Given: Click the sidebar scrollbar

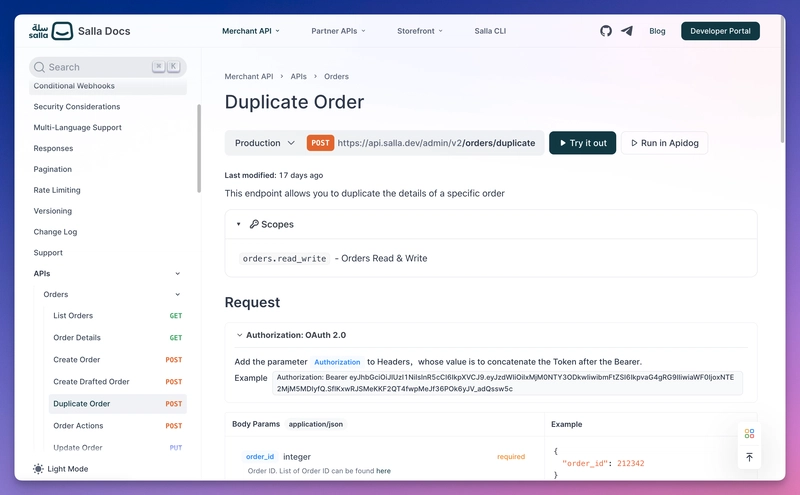Looking at the screenshot, I should click(199, 148).
